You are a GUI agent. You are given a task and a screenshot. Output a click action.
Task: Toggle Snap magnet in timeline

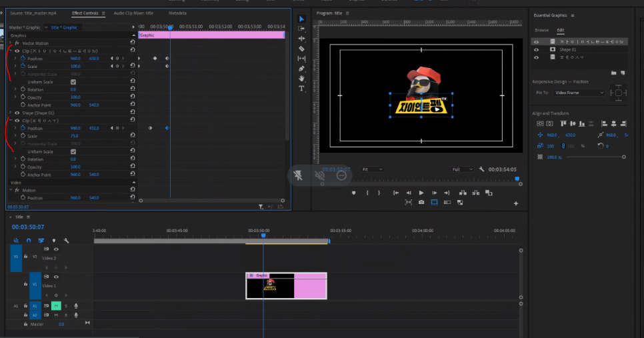pos(29,240)
